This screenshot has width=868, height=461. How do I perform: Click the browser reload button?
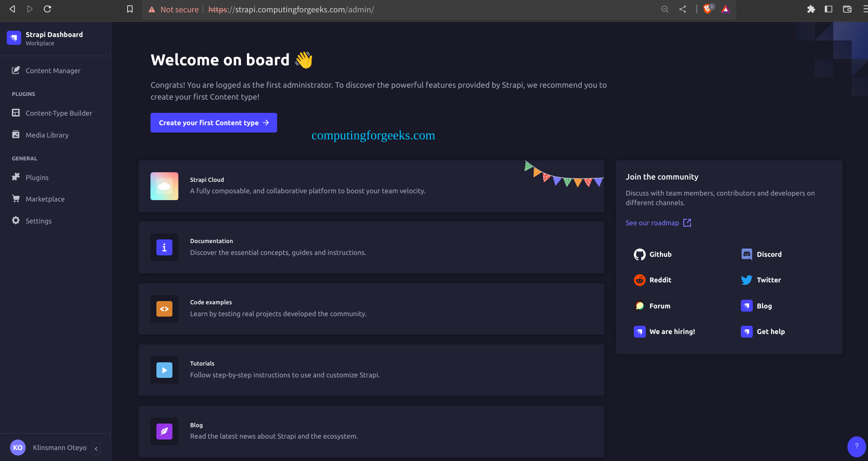click(48, 9)
